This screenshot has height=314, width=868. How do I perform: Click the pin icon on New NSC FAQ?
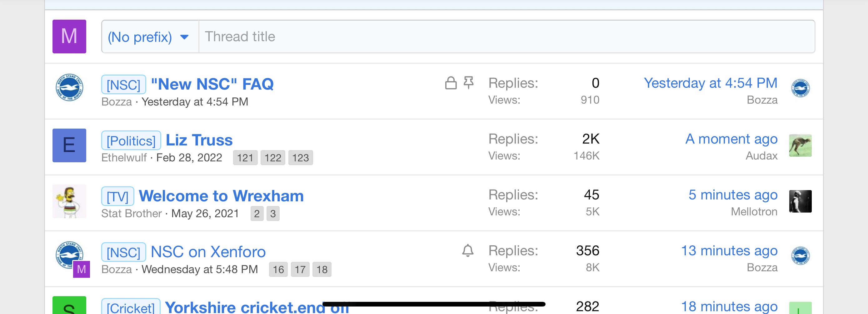[469, 83]
